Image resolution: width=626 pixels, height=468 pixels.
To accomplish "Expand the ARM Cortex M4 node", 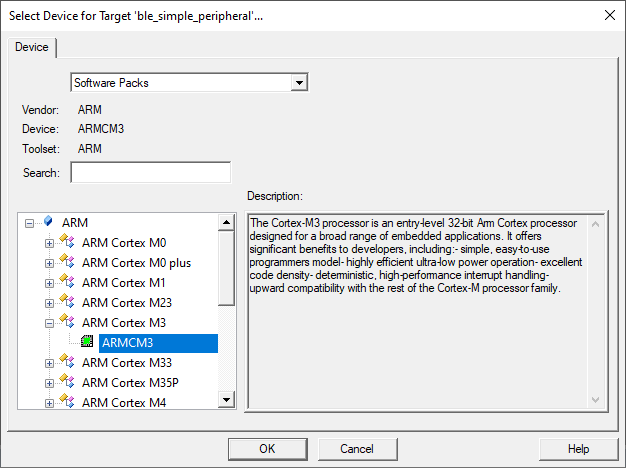I will [49, 403].
